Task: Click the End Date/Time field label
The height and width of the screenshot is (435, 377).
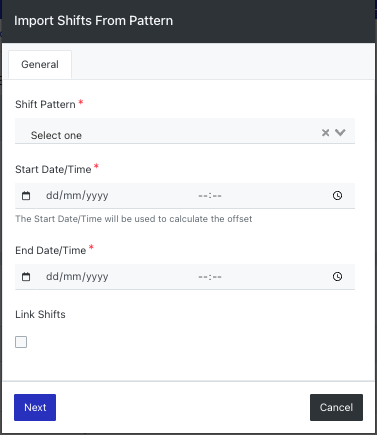Action: (x=51, y=250)
